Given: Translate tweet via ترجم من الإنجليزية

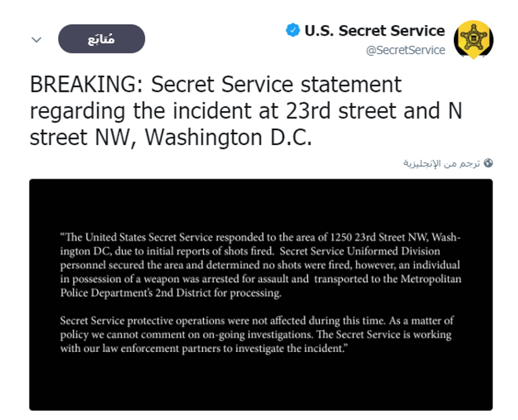Looking at the screenshot, I should [441, 163].
